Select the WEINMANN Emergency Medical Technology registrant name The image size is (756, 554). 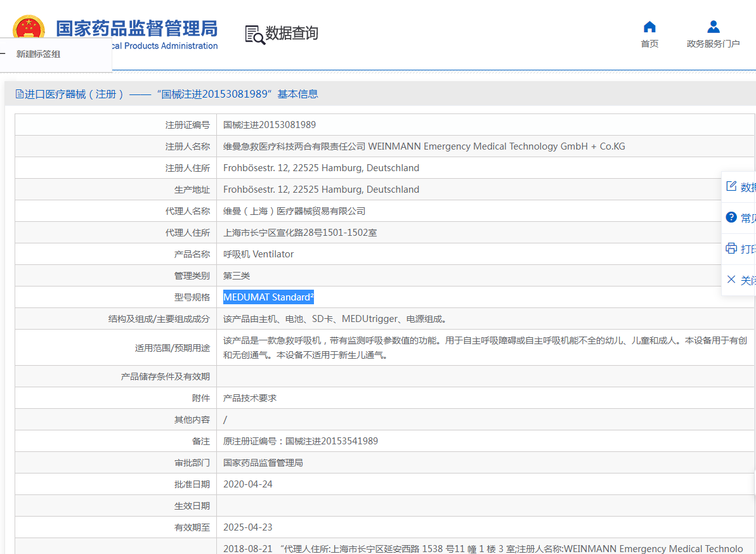[424, 146]
